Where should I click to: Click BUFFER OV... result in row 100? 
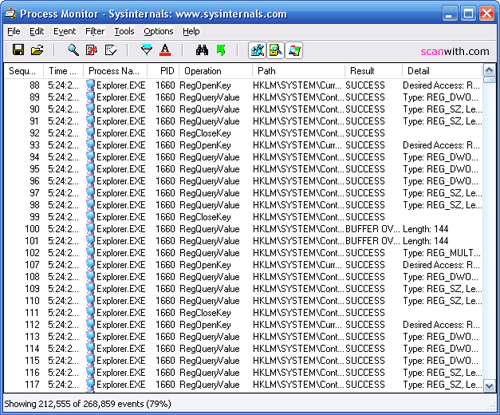click(x=372, y=229)
